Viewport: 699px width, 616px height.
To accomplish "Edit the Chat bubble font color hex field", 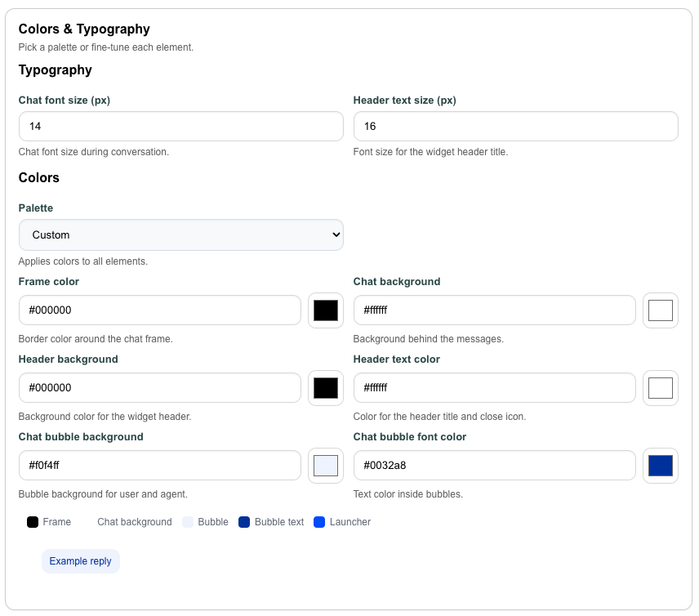I will coord(494,466).
